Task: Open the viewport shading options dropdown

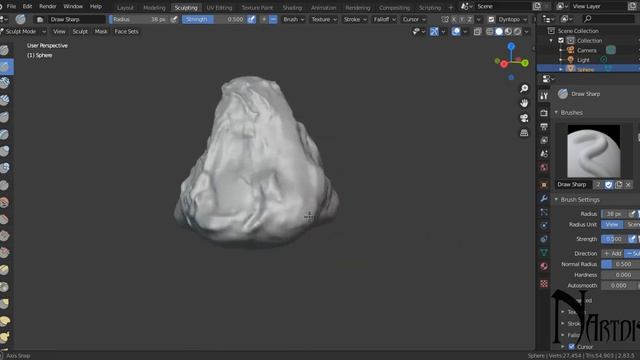Action: point(527,31)
